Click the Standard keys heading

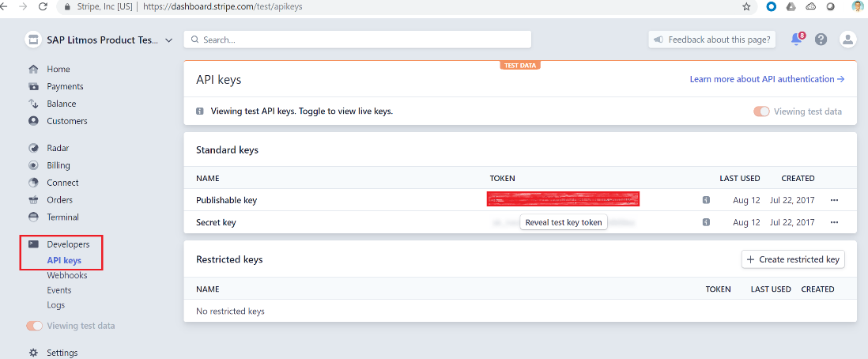(227, 149)
